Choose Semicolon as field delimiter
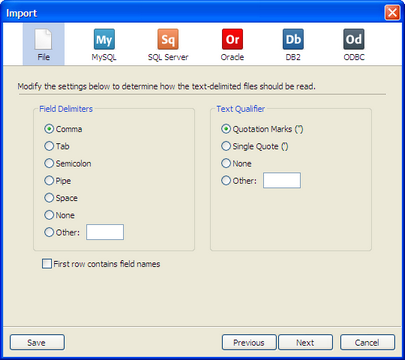The height and width of the screenshot is (360, 405). pyautogui.click(x=49, y=163)
